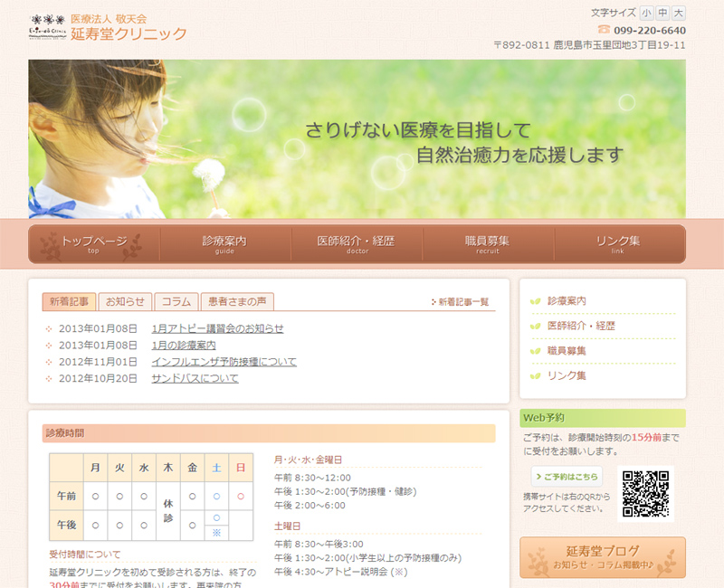Go to 医師紹介・経歴 in the navigation bar
The width and height of the screenshot is (724, 588).
tap(357, 244)
